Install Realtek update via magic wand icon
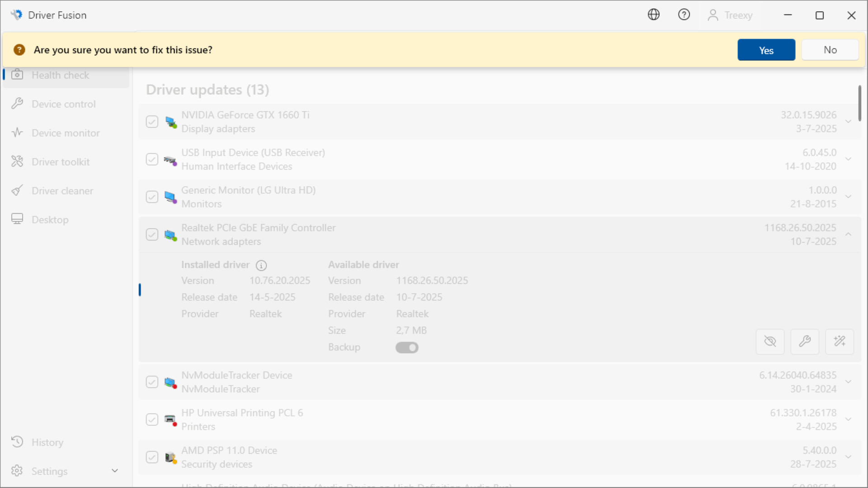This screenshot has width=868, height=488. 840,342
